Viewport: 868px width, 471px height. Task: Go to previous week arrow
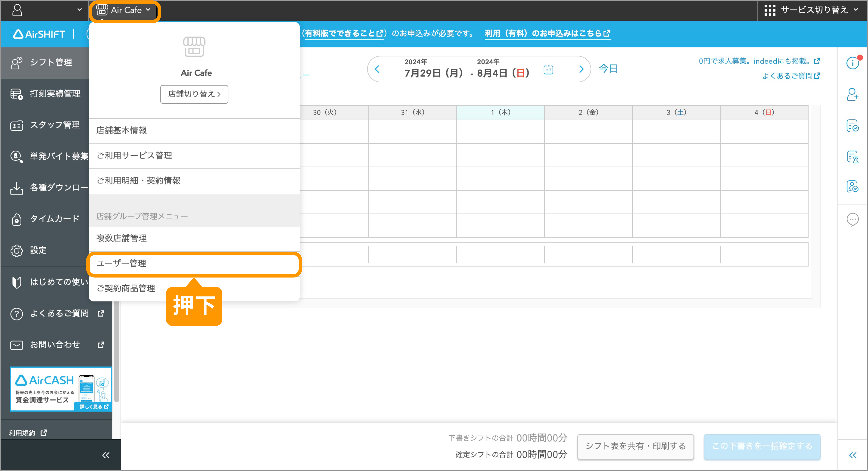pyautogui.click(x=377, y=69)
